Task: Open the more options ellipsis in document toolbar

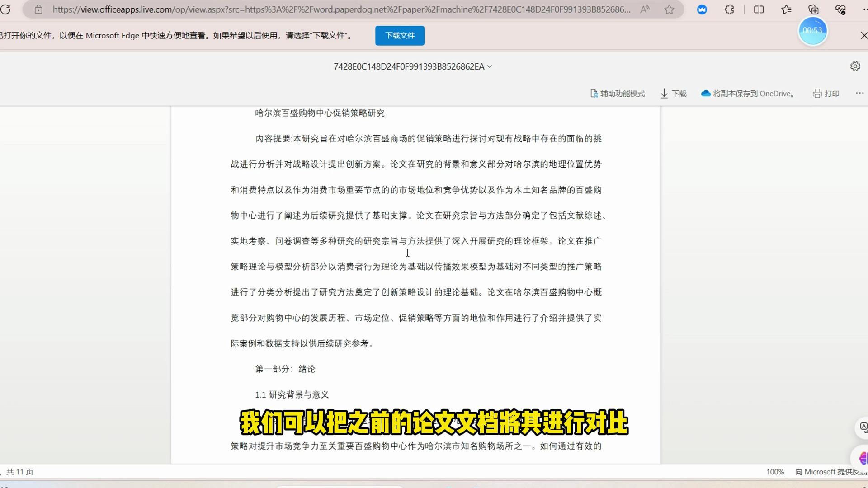Action: pyautogui.click(x=859, y=93)
